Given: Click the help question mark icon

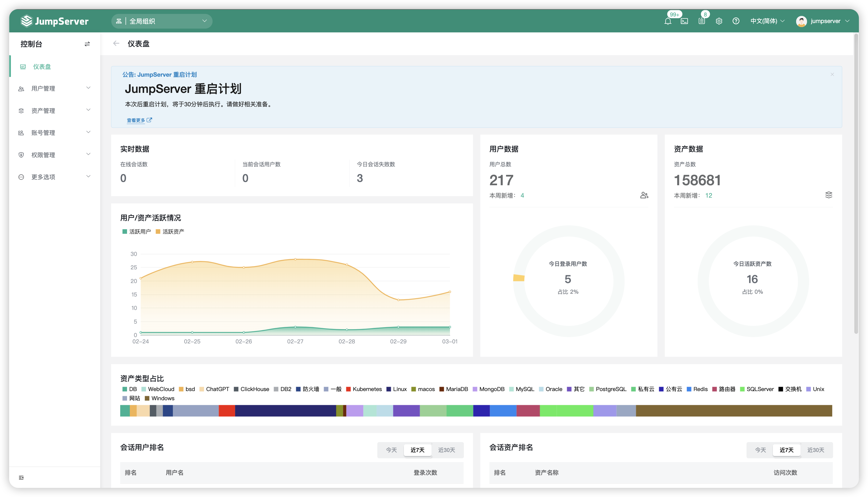Looking at the screenshot, I should (x=736, y=21).
